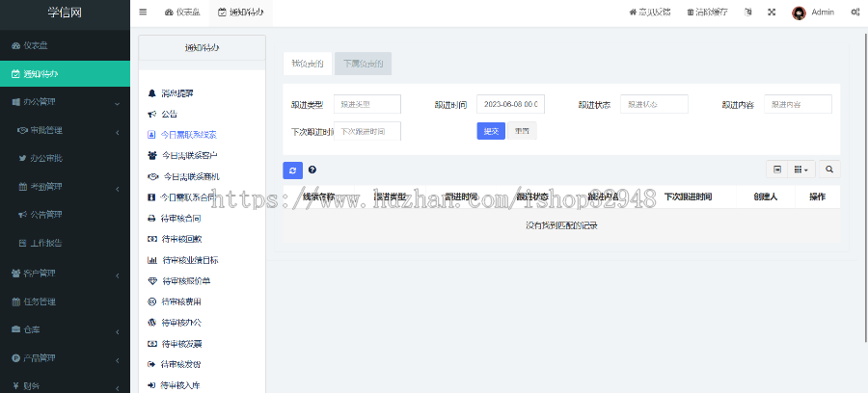Switch to the 我负责的 tab

(308, 64)
